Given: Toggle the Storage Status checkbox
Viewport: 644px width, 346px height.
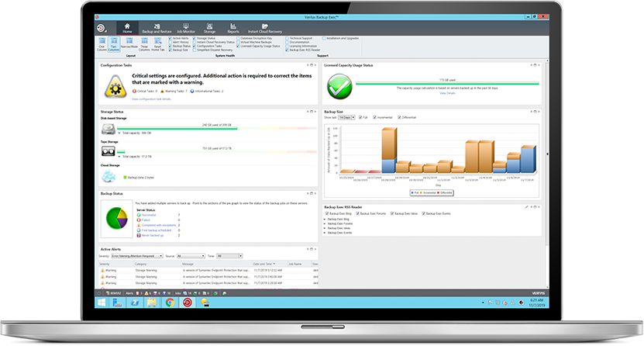Looking at the screenshot, I should [x=195, y=38].
